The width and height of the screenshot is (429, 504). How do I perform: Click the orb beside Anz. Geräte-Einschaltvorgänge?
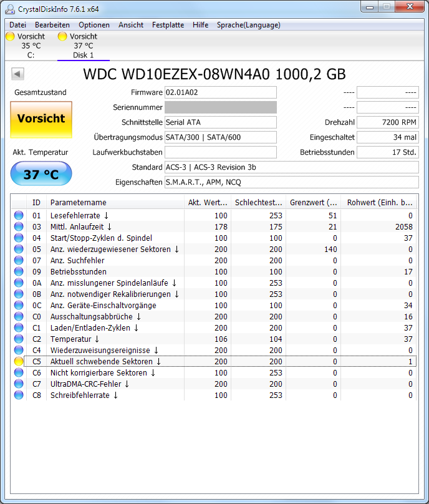[19, 305]
